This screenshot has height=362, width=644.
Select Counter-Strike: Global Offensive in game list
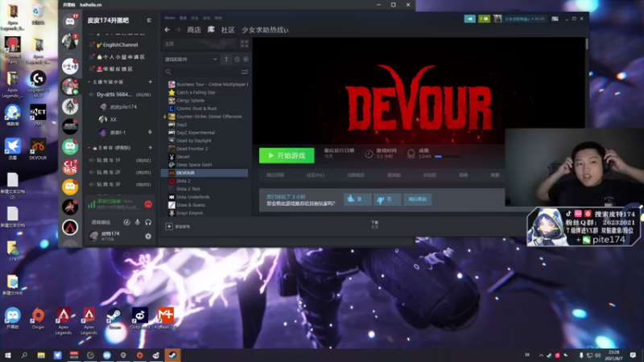click(208, 116)
